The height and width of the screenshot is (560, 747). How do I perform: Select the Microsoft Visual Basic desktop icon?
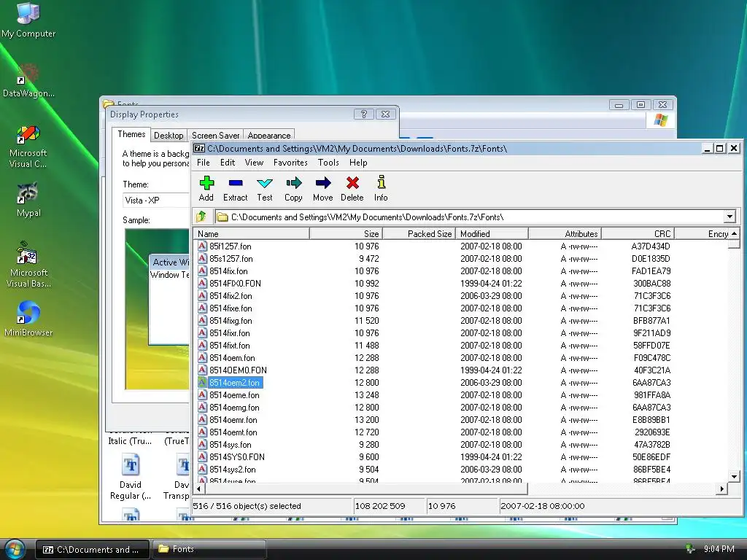coord(28,265)
